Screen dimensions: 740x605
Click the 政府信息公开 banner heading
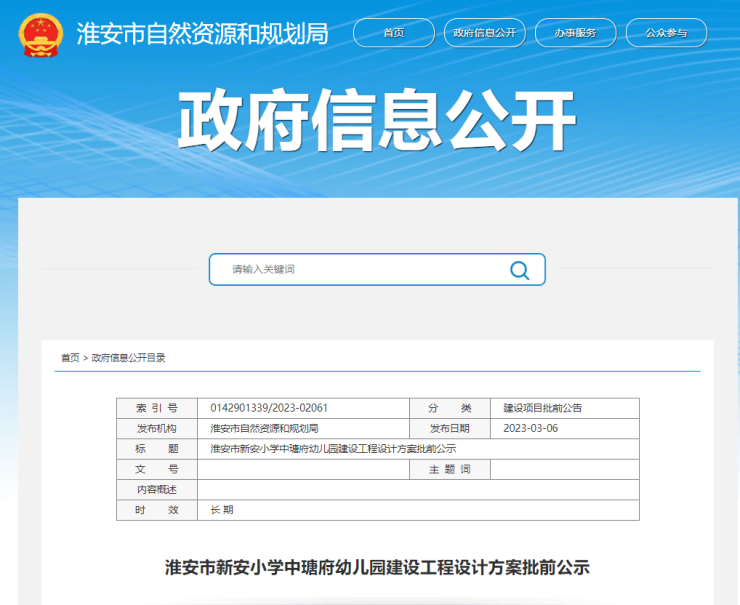(x=377, y=119)
